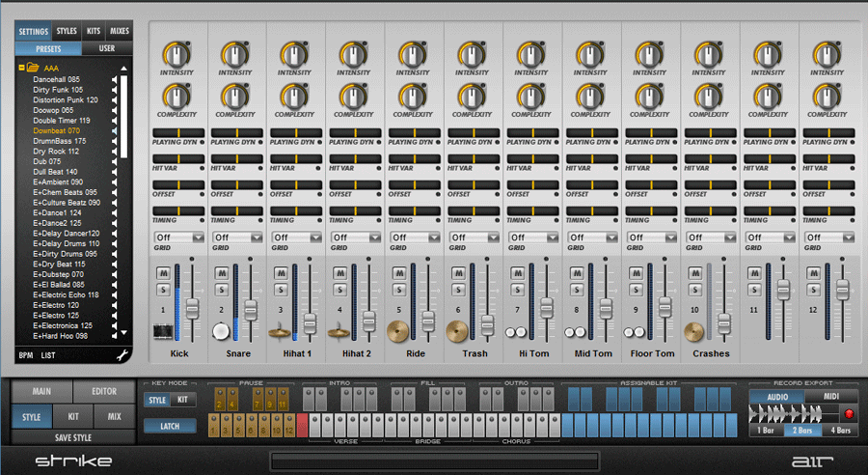Click the Kick drum instrument icon
The height and width of the screenshot is (475, 868).
click(x=163, y=332)
